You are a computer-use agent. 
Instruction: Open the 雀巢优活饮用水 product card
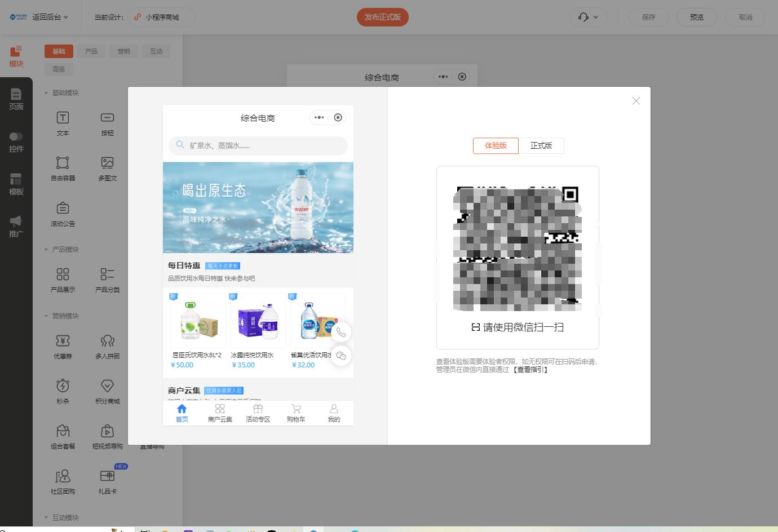click(317, 331)
